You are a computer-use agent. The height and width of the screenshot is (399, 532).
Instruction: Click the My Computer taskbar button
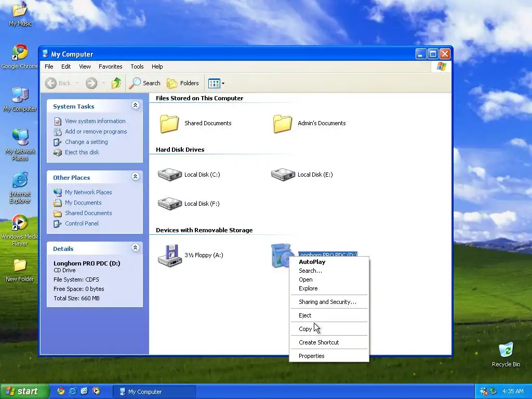(x=154, y=392)
